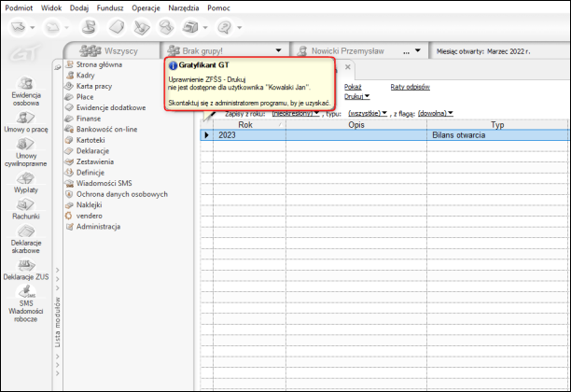Expand dropdown arrow next to printer icon
Image resolution: width=571 pixels, height=392 pixels.
(205, 27)
